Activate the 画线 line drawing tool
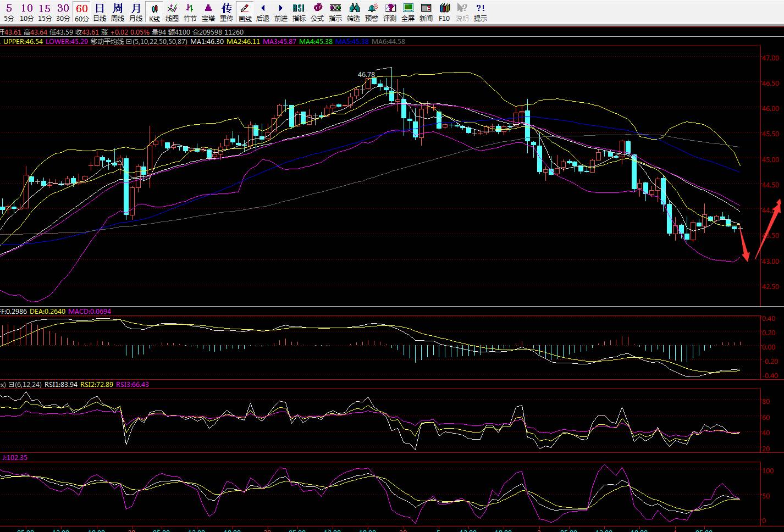The width and height of the screenshot is (784, 532). click(x=245, y=12)
